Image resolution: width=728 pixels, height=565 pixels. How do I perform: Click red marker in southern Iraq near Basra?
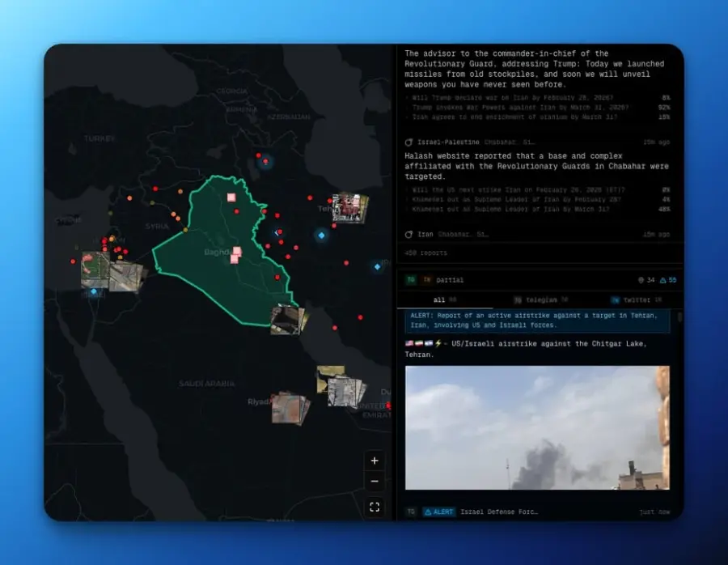point(277,278)
